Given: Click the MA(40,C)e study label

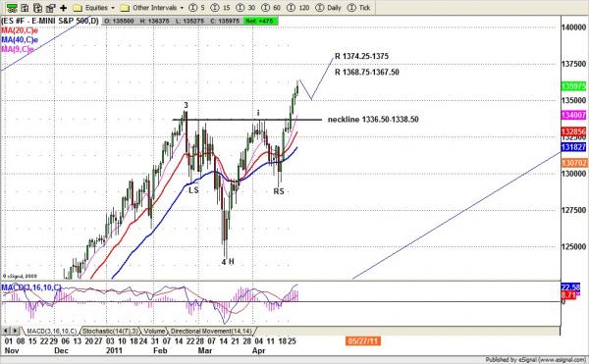Looking at the screenshot, I should coord(20,40).
